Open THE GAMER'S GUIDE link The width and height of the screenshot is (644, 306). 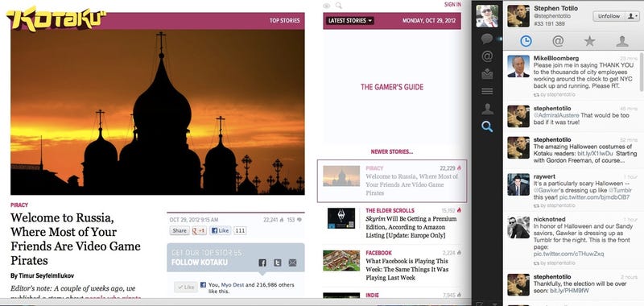point(392,87)
